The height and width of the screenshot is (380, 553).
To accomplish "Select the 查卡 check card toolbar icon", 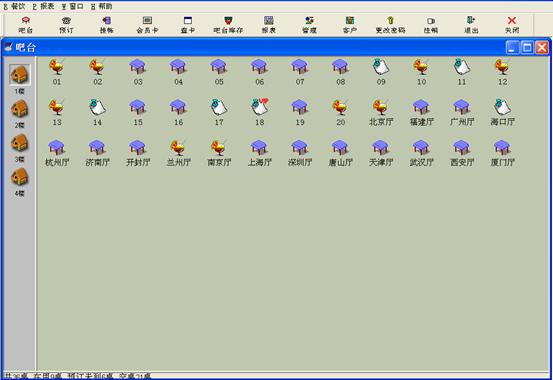I will coord(188,25).
